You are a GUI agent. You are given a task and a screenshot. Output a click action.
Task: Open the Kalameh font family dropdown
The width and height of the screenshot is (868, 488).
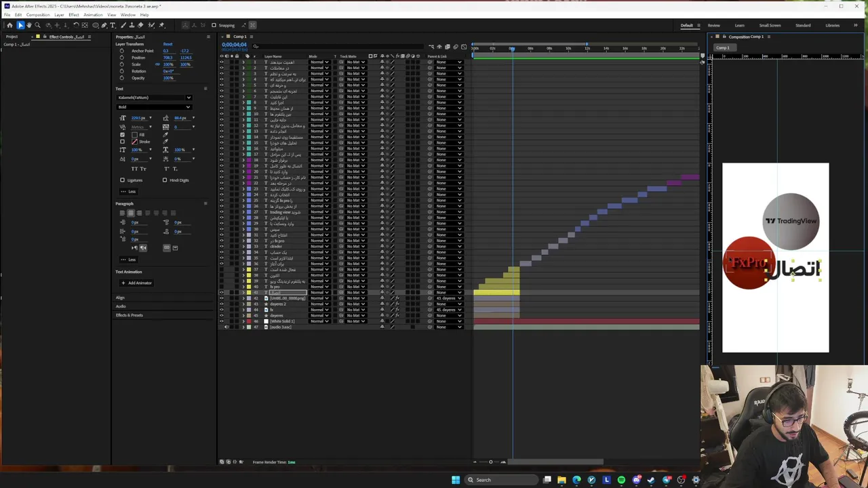coord(155,98)
